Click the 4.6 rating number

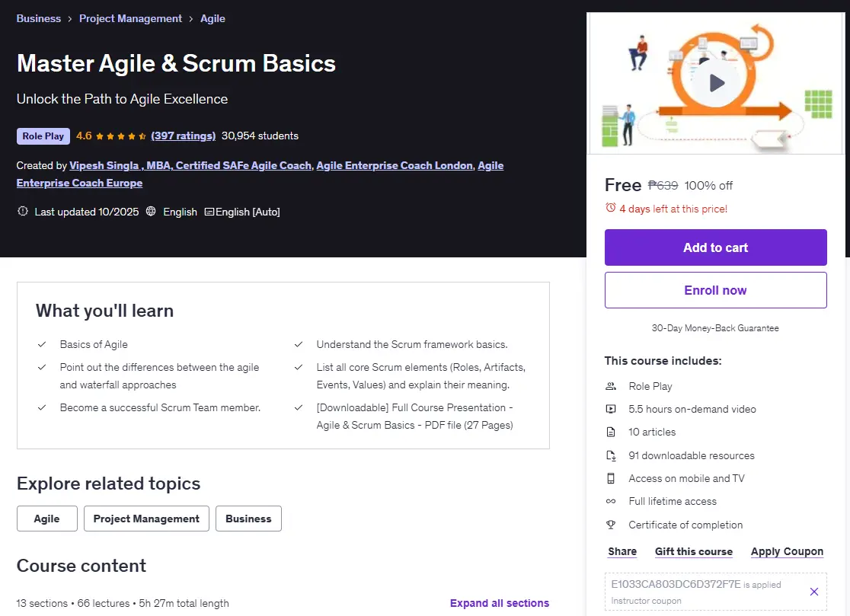[x=84, y=136]
